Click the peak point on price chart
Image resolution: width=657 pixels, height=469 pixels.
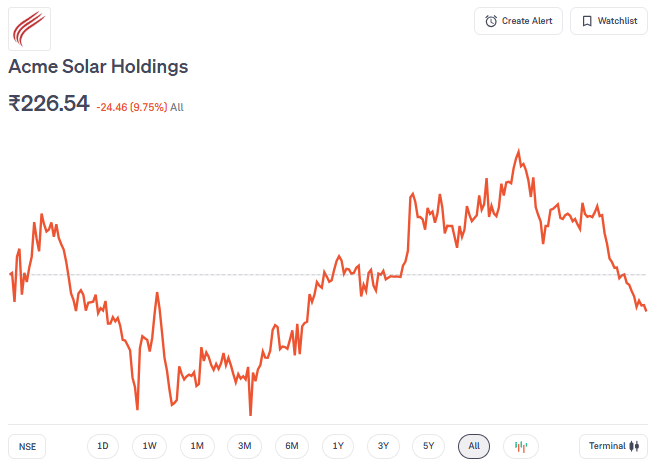click(x=518, y=151)
